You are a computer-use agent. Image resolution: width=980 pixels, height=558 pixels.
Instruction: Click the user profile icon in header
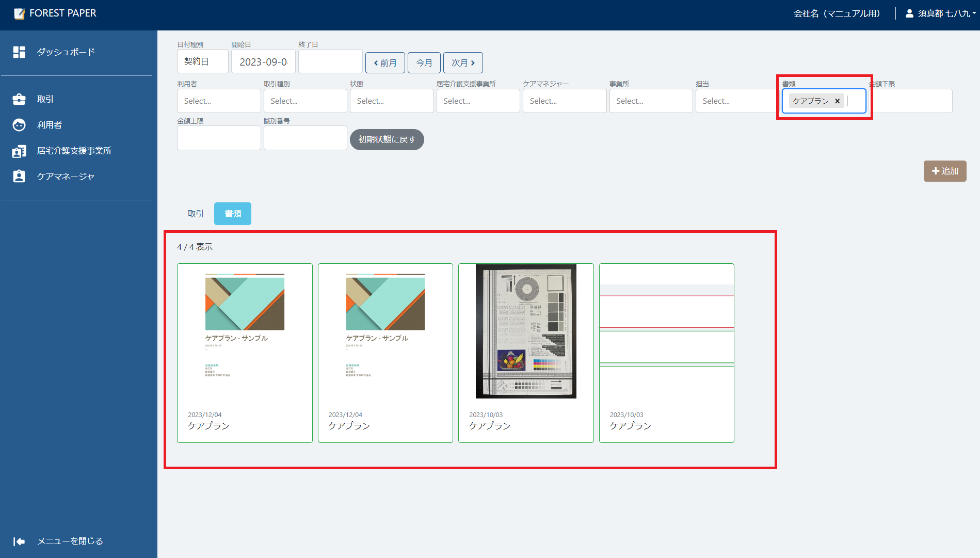[909, 13]
